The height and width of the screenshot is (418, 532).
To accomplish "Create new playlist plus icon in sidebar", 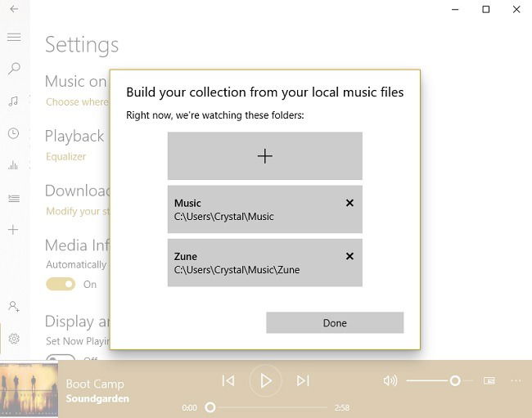I will point(13,230).
